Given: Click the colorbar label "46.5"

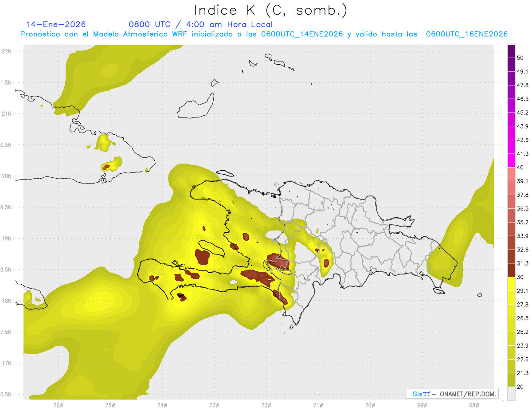Looking at the screenshot, I should [x=523, y=99].
